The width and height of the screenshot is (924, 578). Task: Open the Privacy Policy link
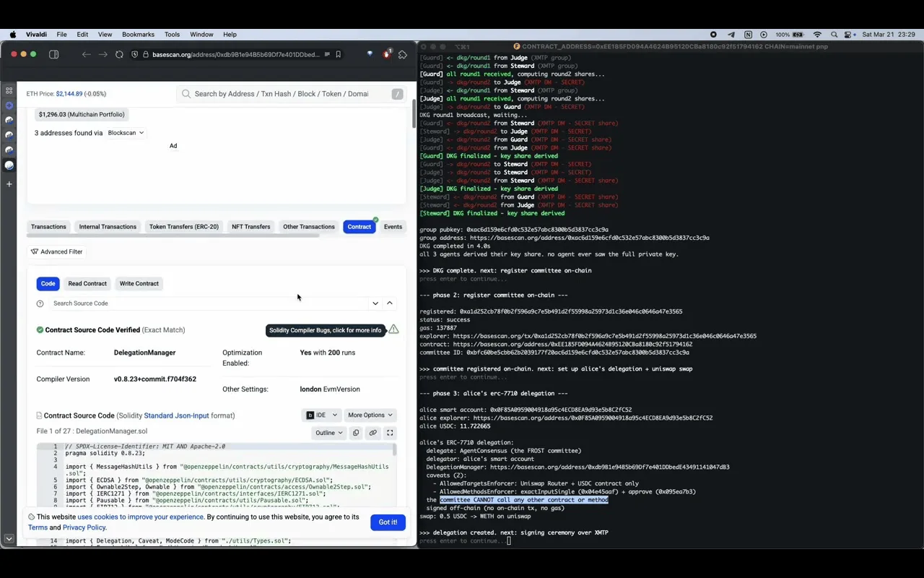[84, 527]
